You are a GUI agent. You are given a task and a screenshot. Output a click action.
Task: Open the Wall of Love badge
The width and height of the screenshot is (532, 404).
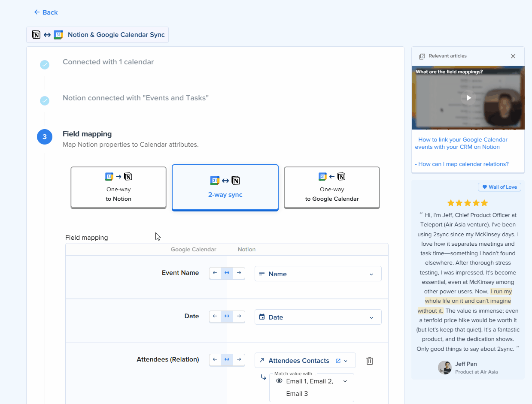(x=499, y=187)
